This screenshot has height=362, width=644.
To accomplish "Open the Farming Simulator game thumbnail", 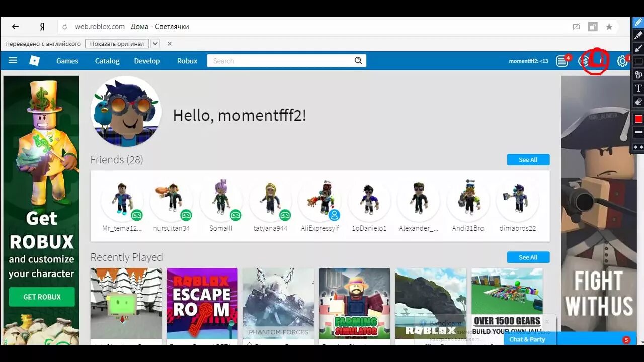I will [x=354, y=304].
